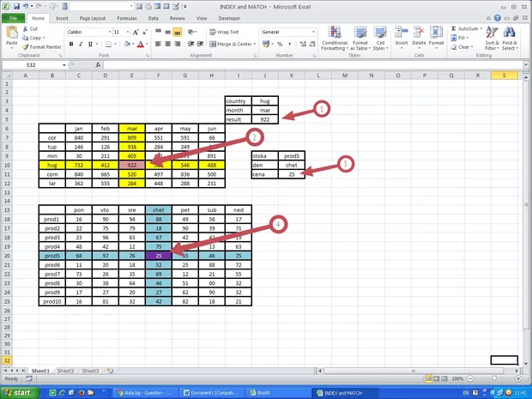Open the File tab
The image size is (532, 399).
13,18
